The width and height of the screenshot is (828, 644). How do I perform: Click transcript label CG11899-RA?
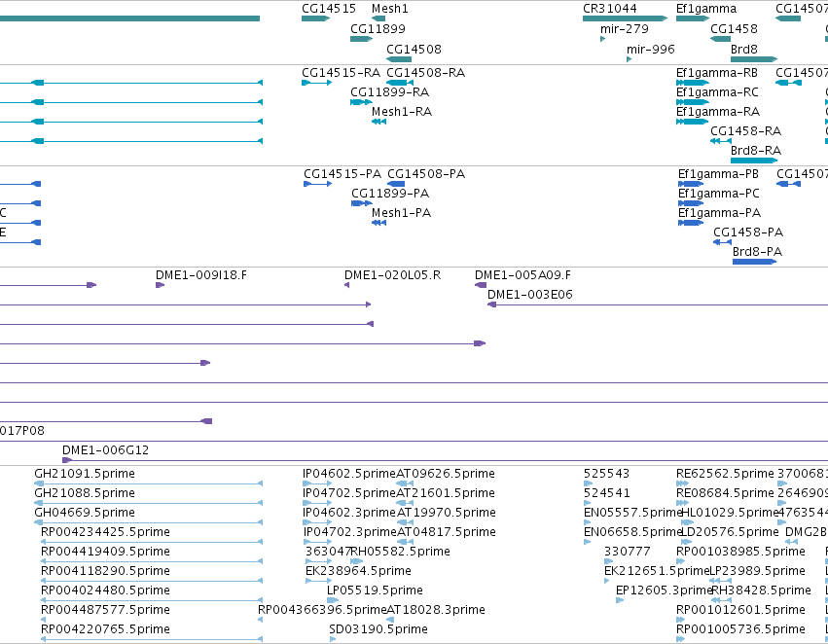pos(389,91)
